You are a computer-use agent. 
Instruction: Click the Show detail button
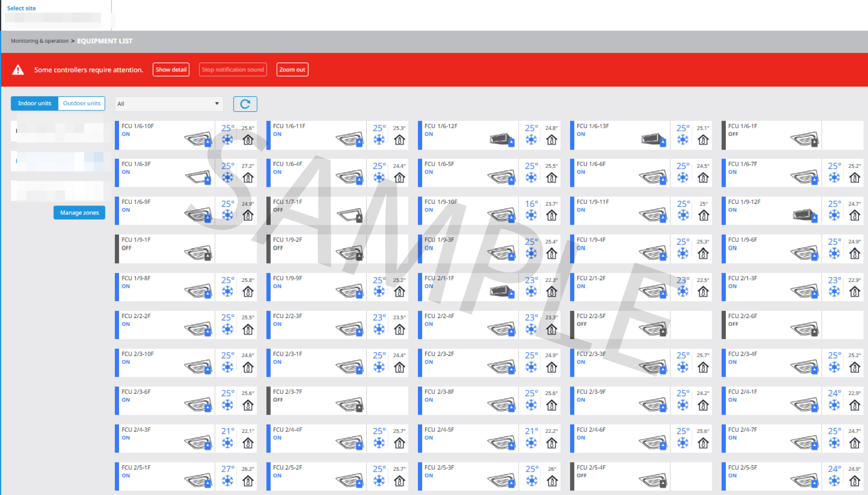point(171,70)
